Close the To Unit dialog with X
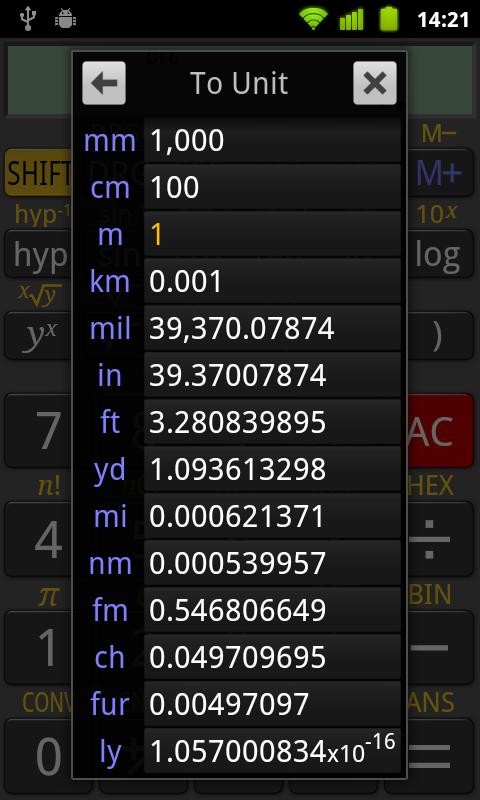Viewport: 480px width, 800px height. pos(374,83)
